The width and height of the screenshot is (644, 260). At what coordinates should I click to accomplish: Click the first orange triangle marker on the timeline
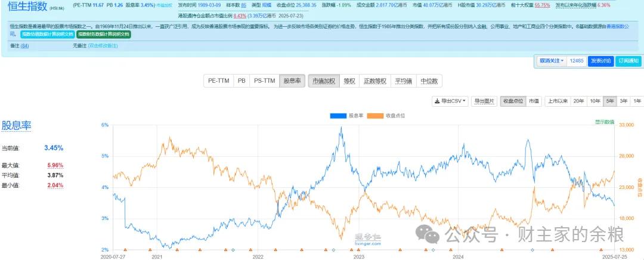coord(125,250)
